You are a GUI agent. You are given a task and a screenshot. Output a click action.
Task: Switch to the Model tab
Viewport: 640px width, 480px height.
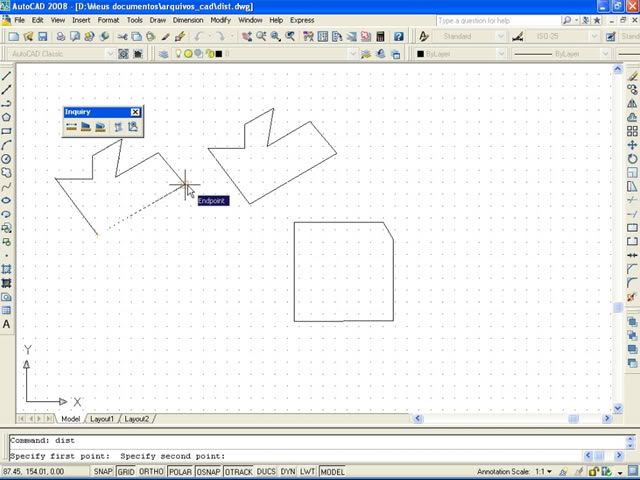pos(70,419)
